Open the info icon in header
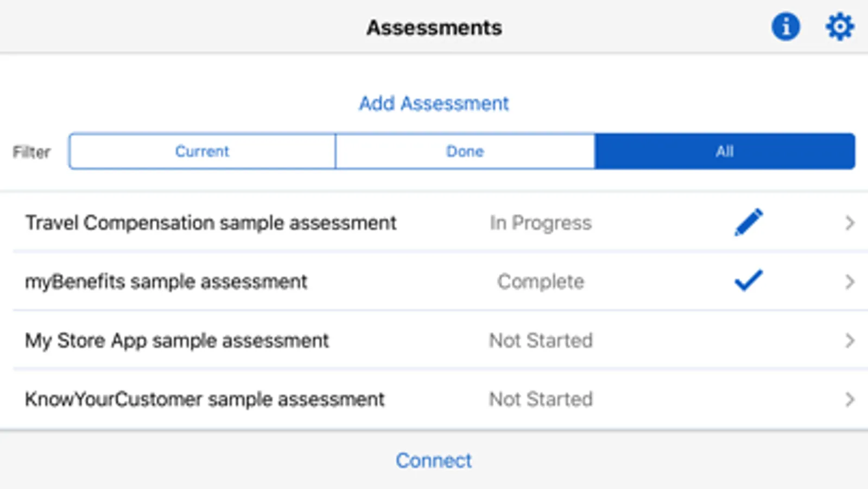The image size is (868, 489). [x=785, y=27]
